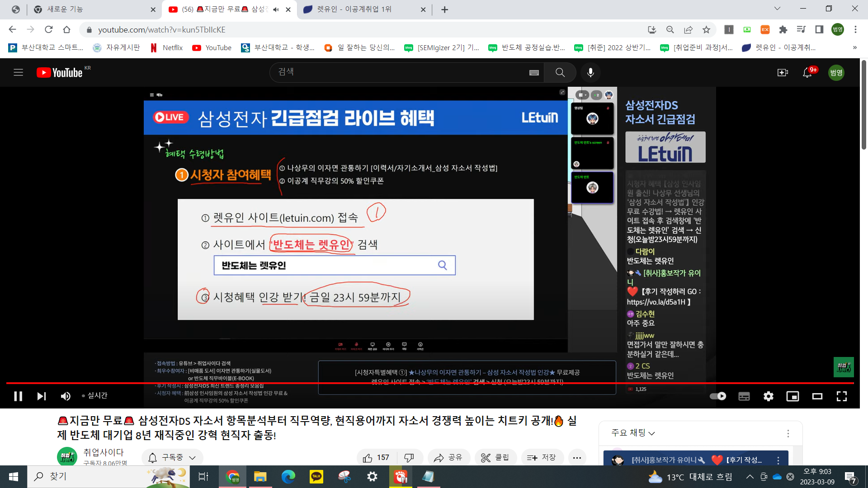Open YouTube notifications bell

(x=807, y=73)
